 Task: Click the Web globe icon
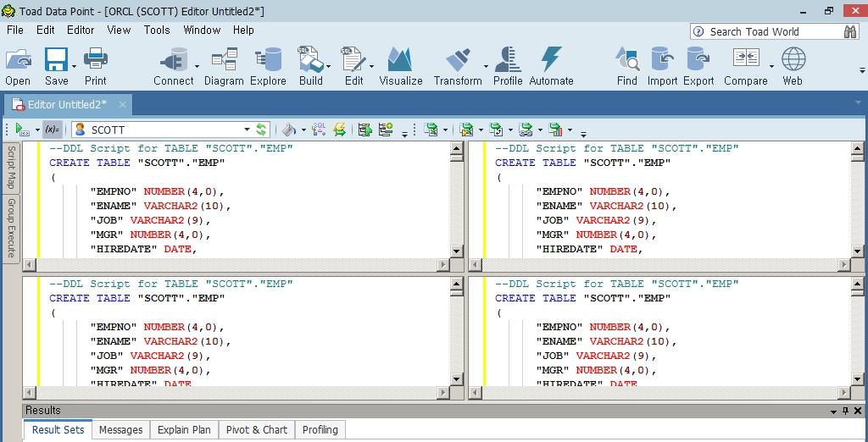(793, 66)
